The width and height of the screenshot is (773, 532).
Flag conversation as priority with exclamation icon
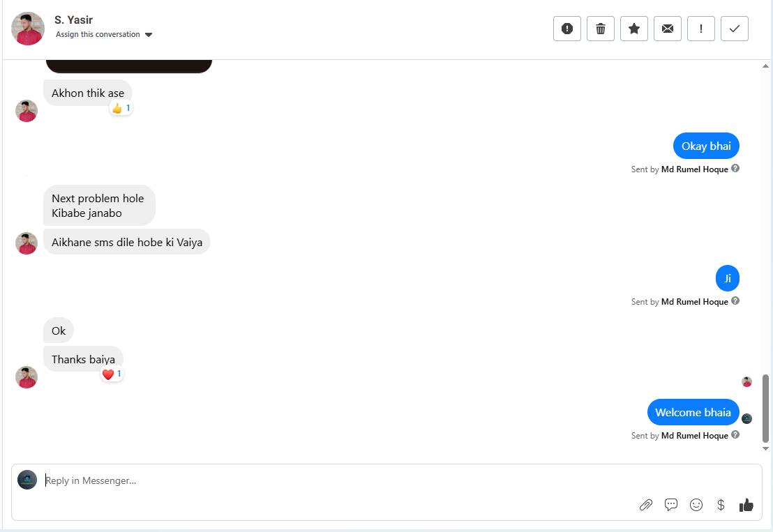[x=701, y=29]
